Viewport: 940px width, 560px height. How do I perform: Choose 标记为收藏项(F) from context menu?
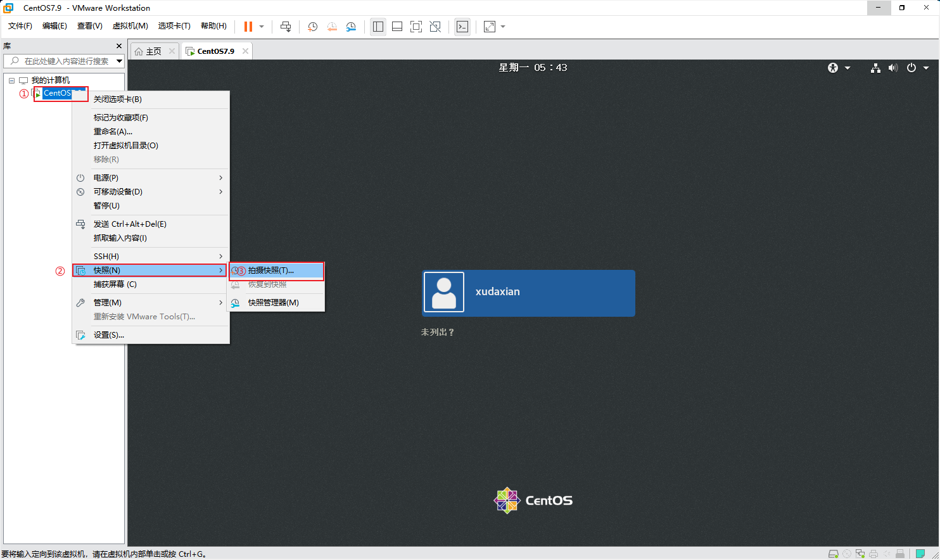[151, 118]
